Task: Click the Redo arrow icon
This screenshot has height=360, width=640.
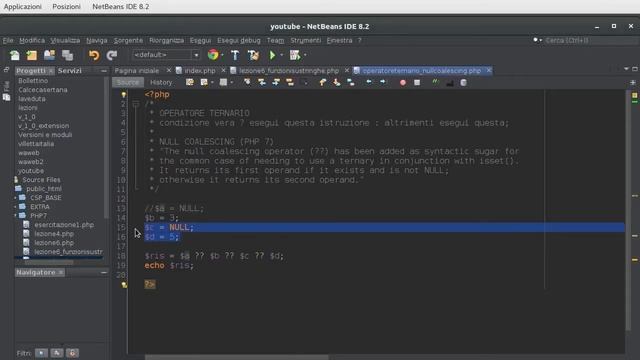Action: (111, 55)
